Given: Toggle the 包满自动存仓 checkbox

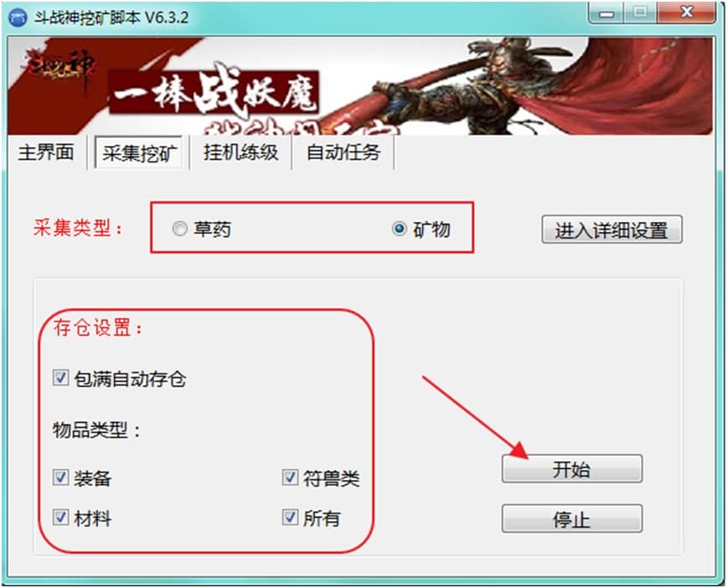Looking at the screenshot, I should point(61,378).
